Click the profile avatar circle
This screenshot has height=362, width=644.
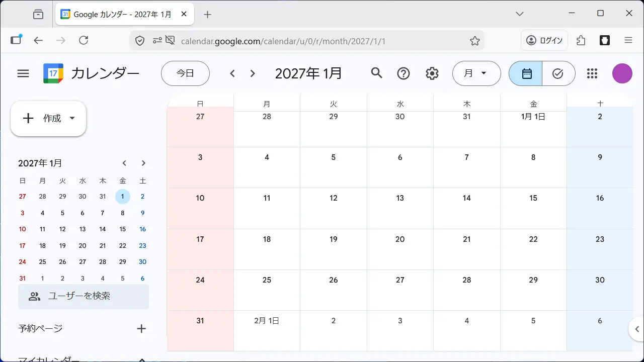click(622, 73)
